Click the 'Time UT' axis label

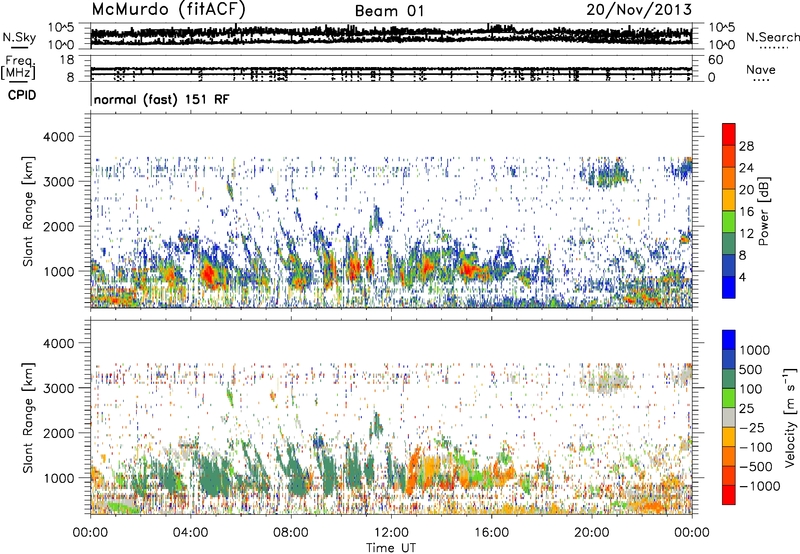391,548
